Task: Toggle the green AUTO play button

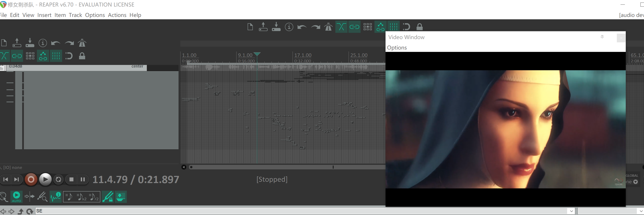Action: [x=17, y=197]
